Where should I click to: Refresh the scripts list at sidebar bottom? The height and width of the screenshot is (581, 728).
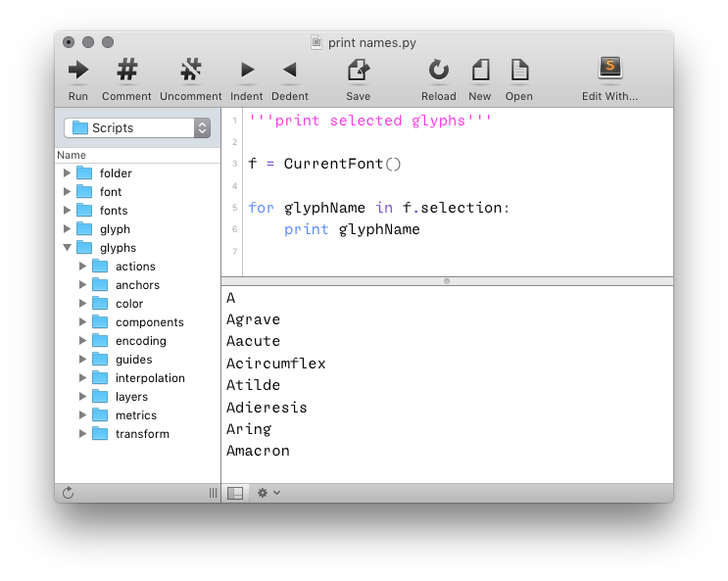click(69, 493)
